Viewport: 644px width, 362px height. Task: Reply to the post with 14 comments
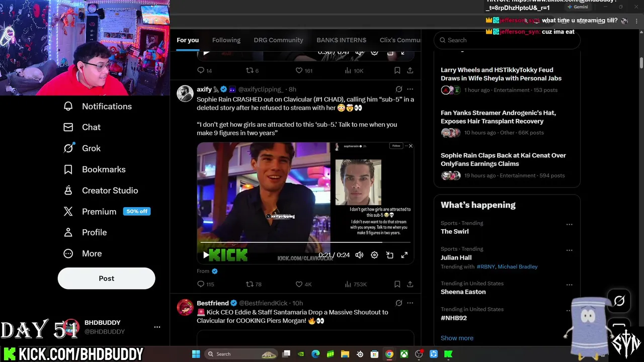pos(204,70)
